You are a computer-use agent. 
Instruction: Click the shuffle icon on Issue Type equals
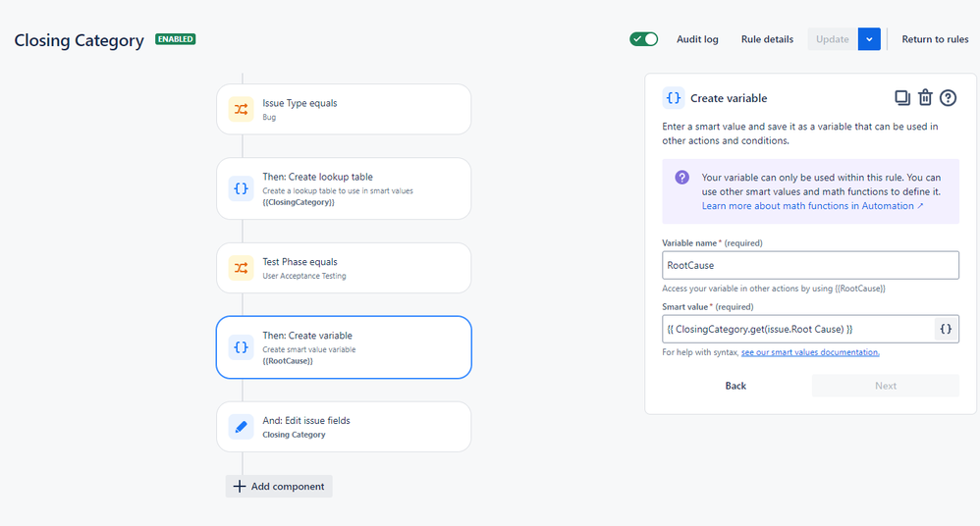click(x=241, y=109)
